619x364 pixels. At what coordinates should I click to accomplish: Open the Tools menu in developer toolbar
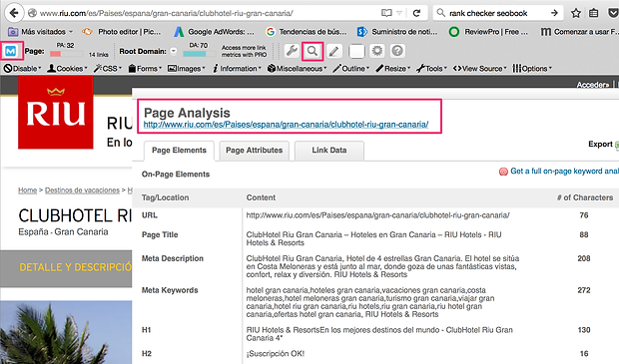[431, 69]
